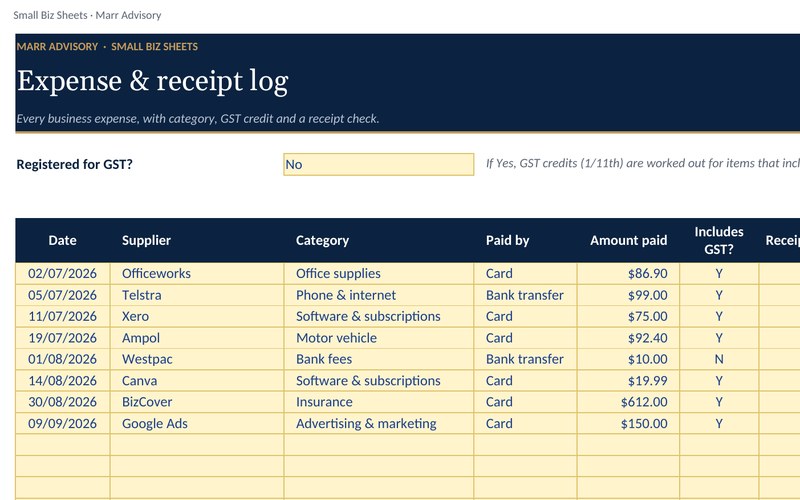Click the Registered for GST? label
Image resolution: width=800 pixels, height=500 pixels.
click(74, 164)
